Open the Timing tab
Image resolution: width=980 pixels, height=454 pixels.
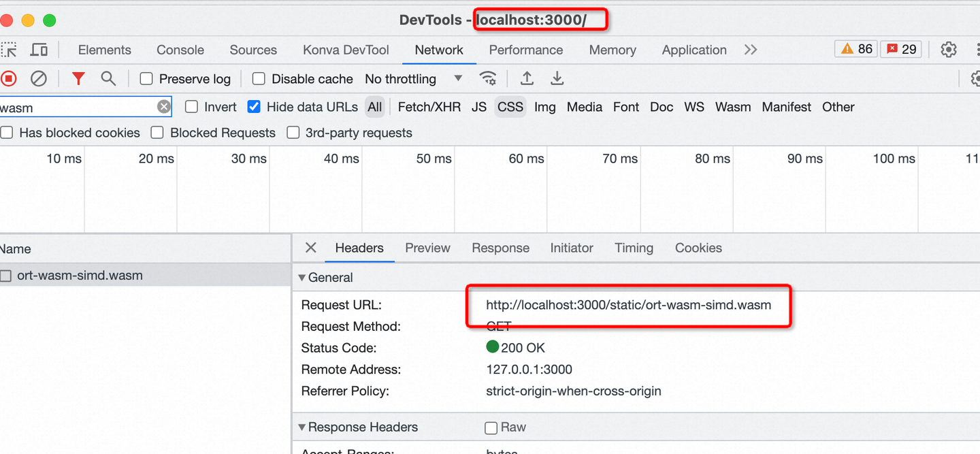634,248
